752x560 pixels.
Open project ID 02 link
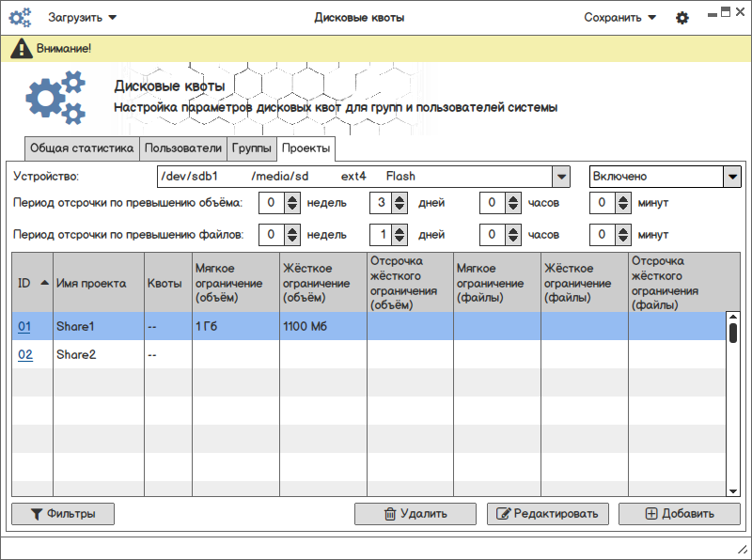click(25, 355)
